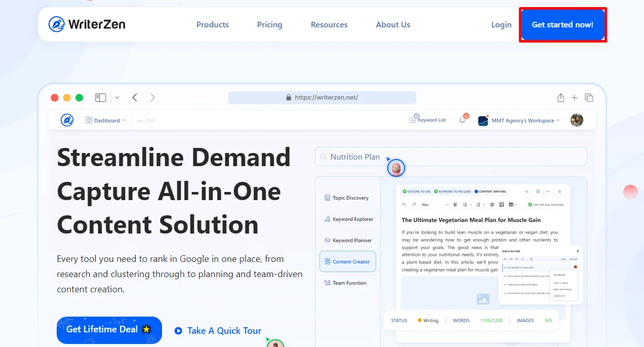
Task: Open the Keyword List icon
Action: (427, 120)
